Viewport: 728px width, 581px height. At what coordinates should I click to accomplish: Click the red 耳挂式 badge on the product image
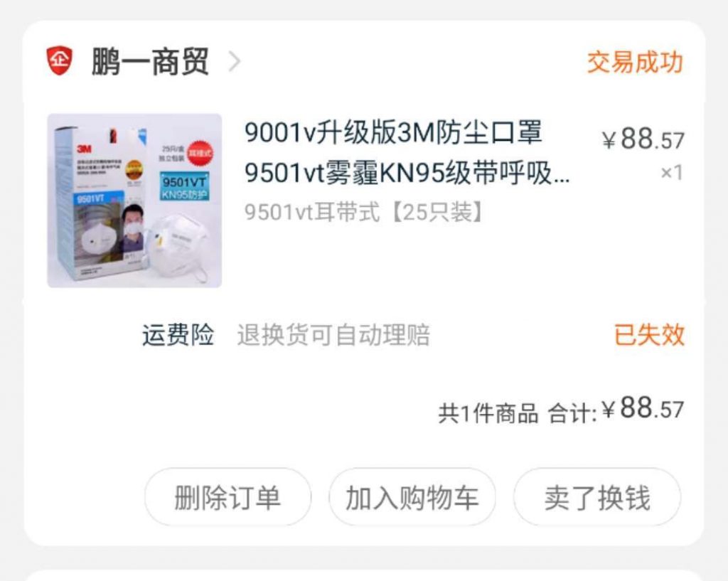200,153
